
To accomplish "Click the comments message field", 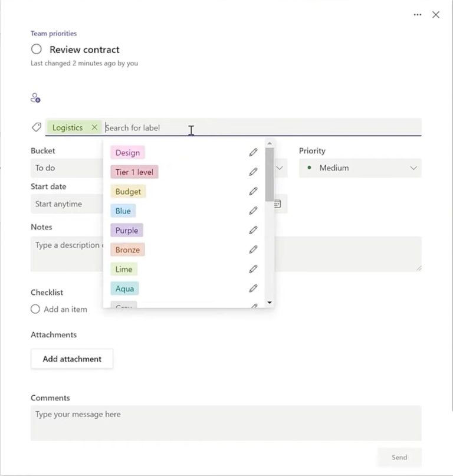I will pos(226,422).
